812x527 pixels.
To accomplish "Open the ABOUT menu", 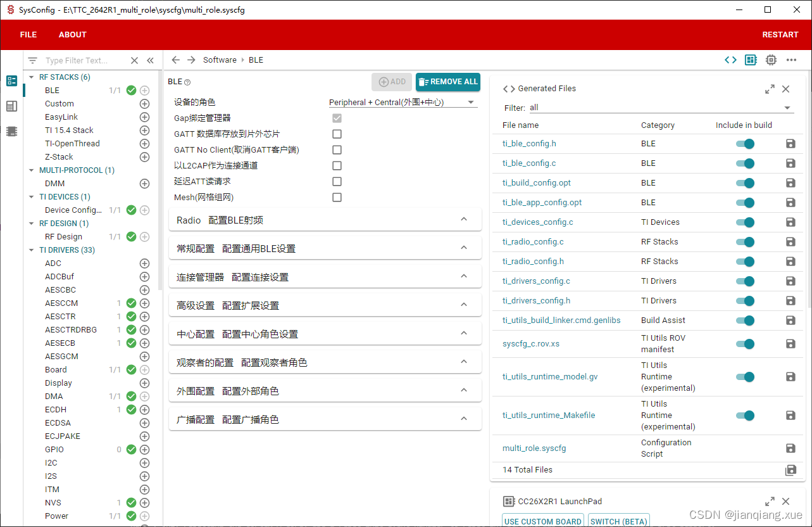I will point(73,35).
